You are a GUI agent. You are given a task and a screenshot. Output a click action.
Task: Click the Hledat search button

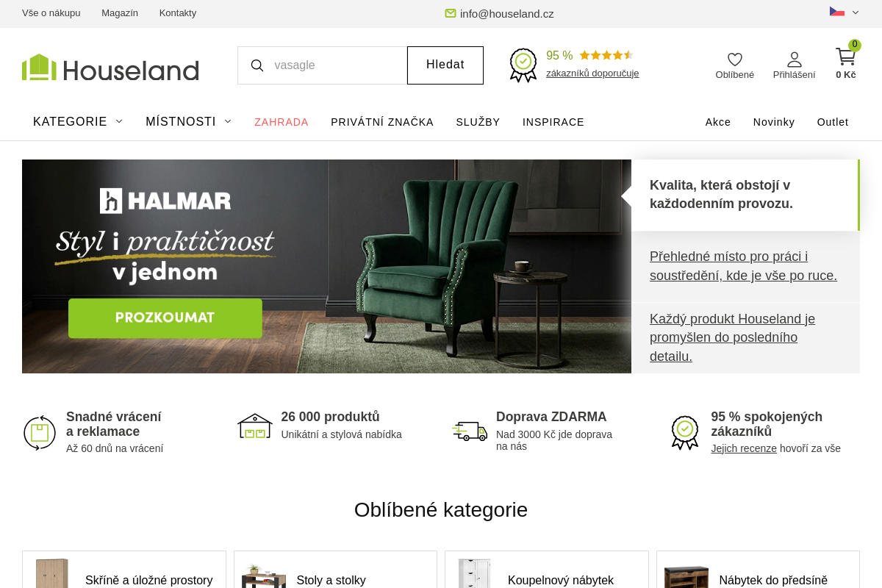(445, 65)
